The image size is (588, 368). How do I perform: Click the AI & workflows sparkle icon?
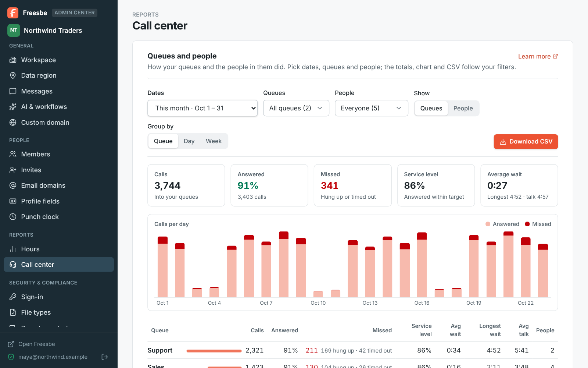[x=13, y=107]
